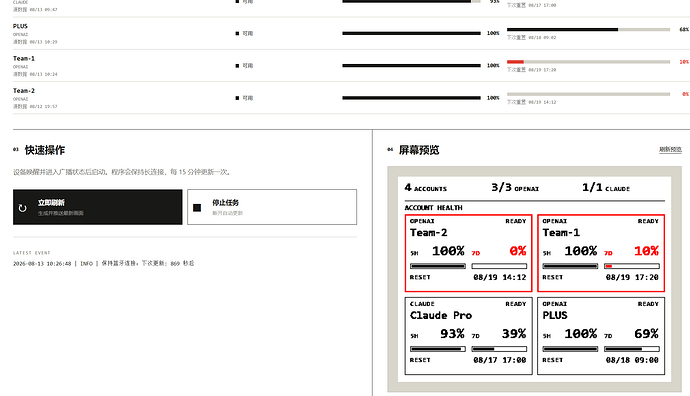Select the Team-1 account row
Image resolution: width=690 pixels, height=396 pixels.
point(351,66)
